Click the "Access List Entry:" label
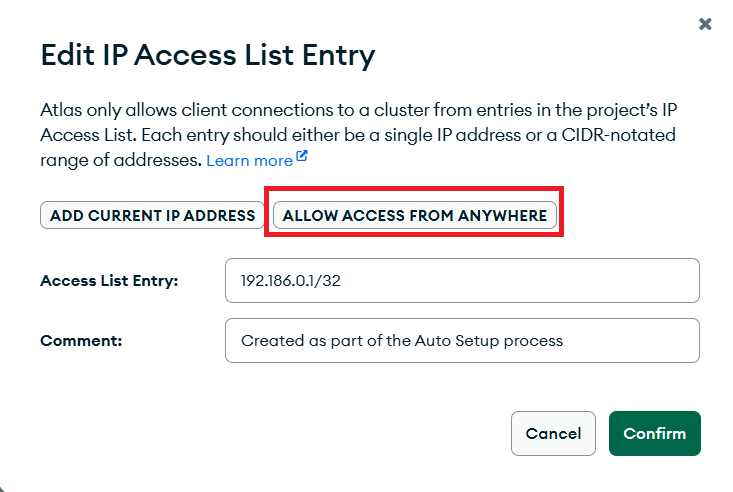 pyautogui.click(x=109, y=281)
